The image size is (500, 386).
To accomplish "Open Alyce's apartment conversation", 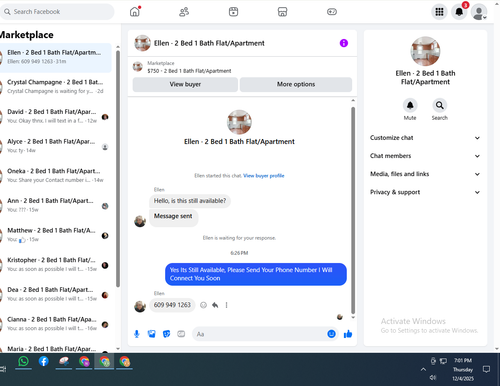I will [55, 146].
